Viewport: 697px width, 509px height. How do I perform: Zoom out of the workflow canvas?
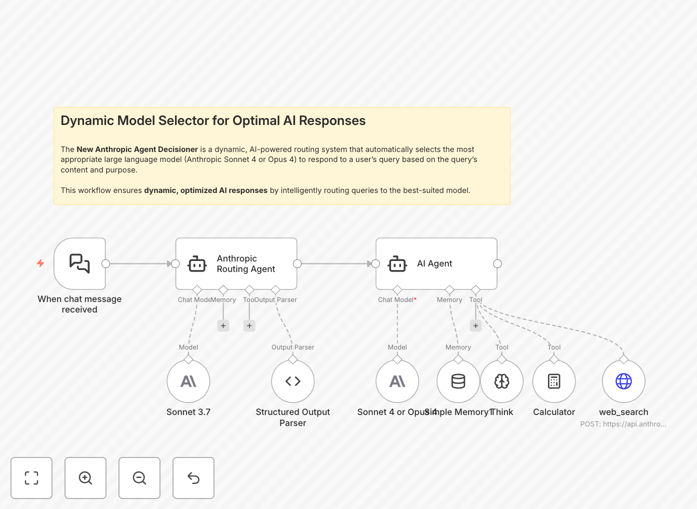click(140, 478)
